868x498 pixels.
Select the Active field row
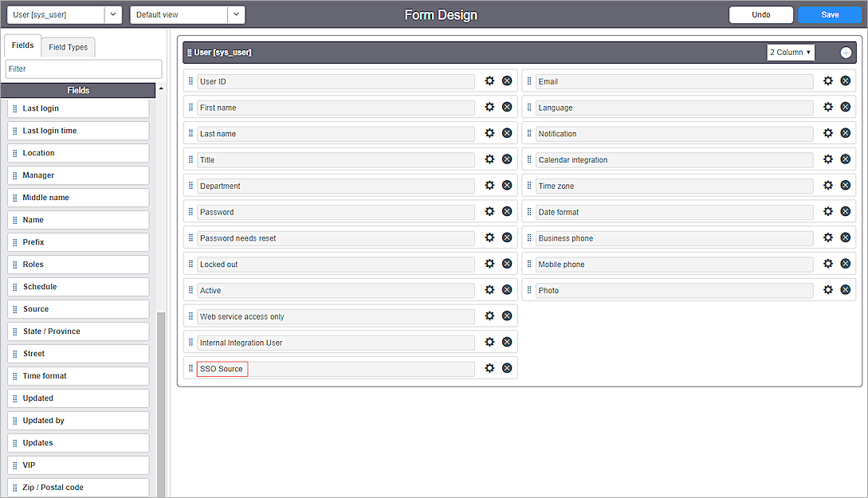click(x=335, y=290)
